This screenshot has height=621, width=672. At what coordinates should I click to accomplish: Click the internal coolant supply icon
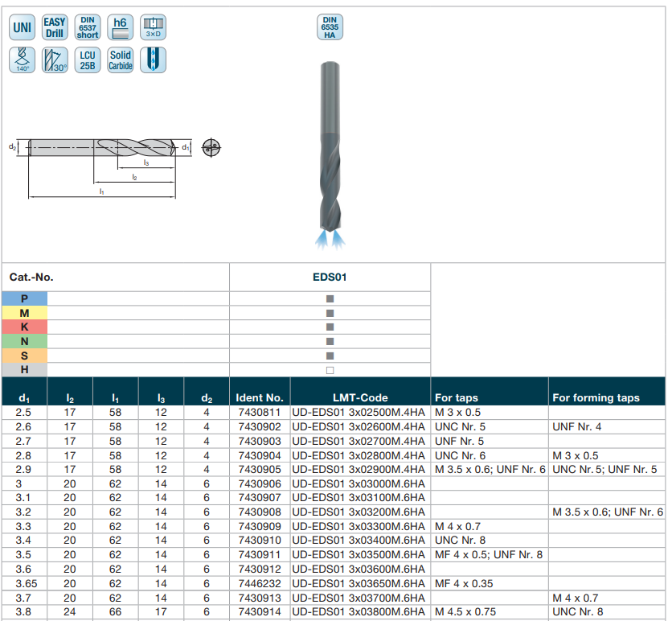[x=153, y=60]
